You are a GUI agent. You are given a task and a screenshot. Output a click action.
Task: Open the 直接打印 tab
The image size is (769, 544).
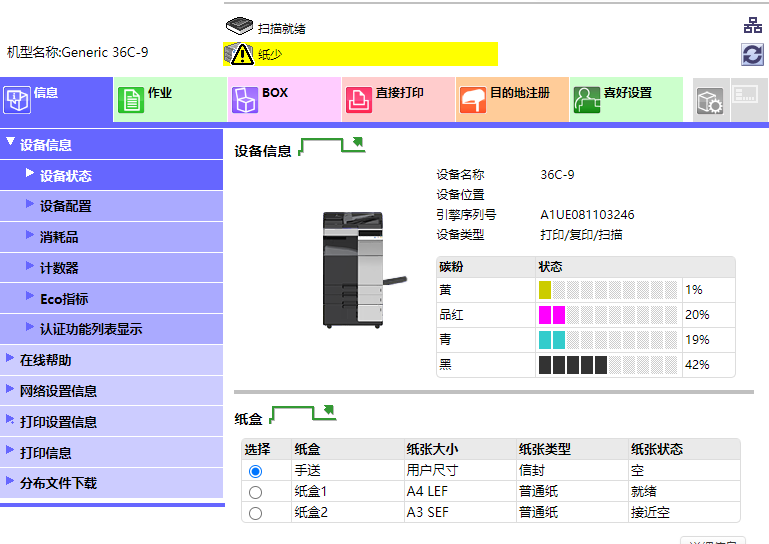[x=398, y=100]
